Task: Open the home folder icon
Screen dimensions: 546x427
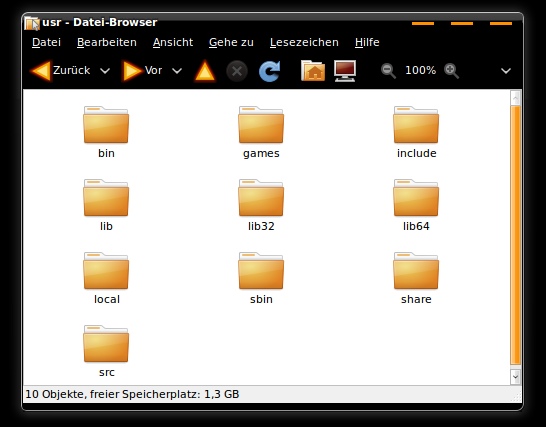Action: coord(313,71)
